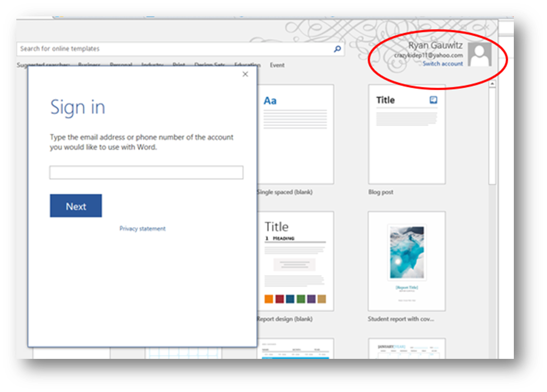Click the Ryan Gauwitz account name
547x392 pixels.
(x=435, y=45)
